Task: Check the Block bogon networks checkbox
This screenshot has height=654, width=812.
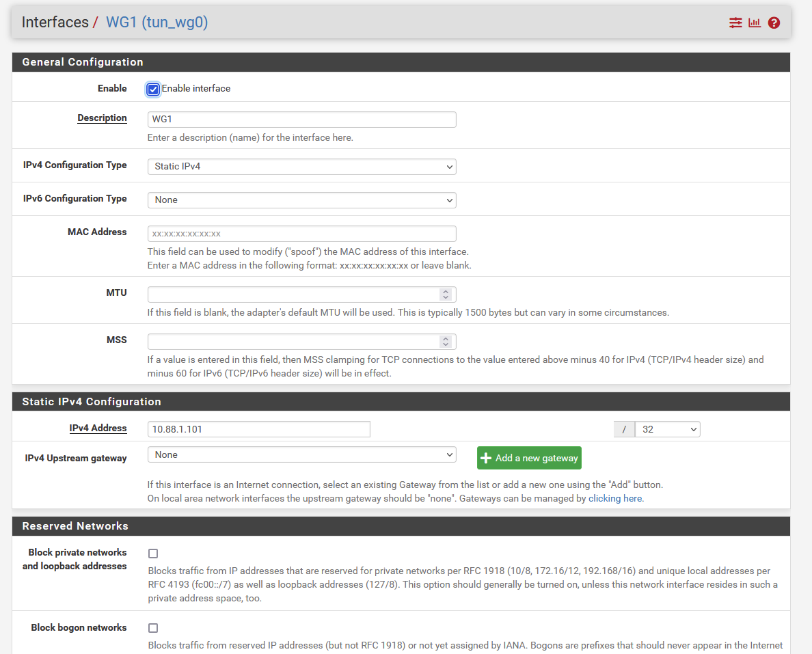Action: [153, 628]
